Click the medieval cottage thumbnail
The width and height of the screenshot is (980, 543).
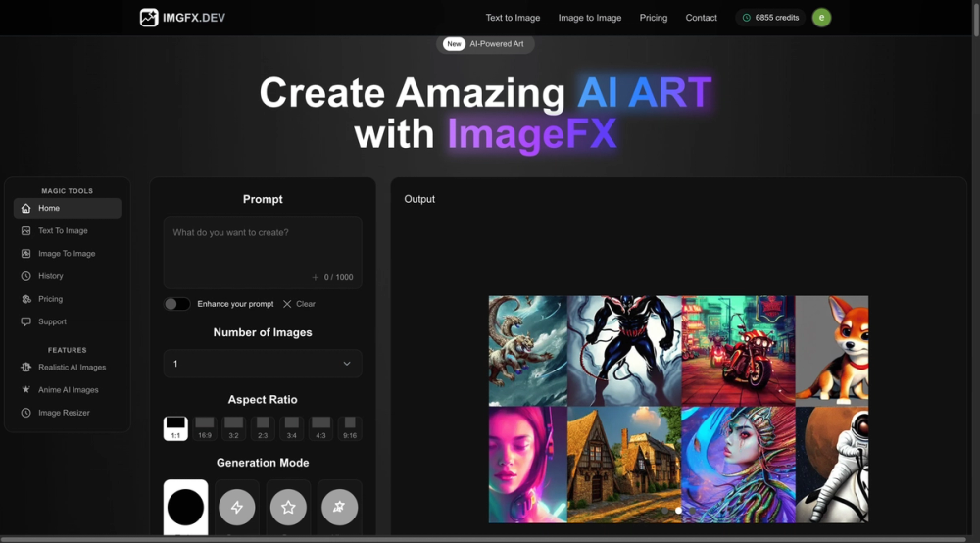coord(624,465)
